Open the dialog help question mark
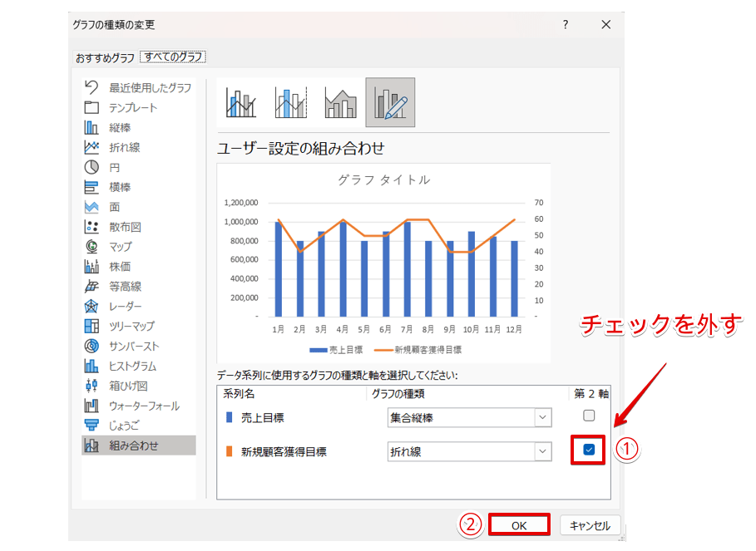This screenshot has width=756, height=551. tap(566, 25)
